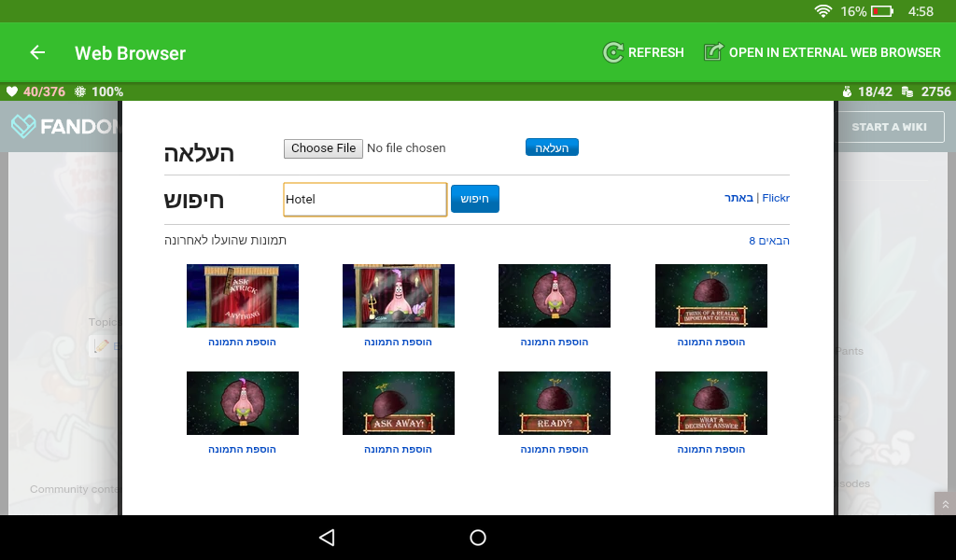Click add-image link under Decisive Answer image

pyautogui.click(x=710, y=449)
